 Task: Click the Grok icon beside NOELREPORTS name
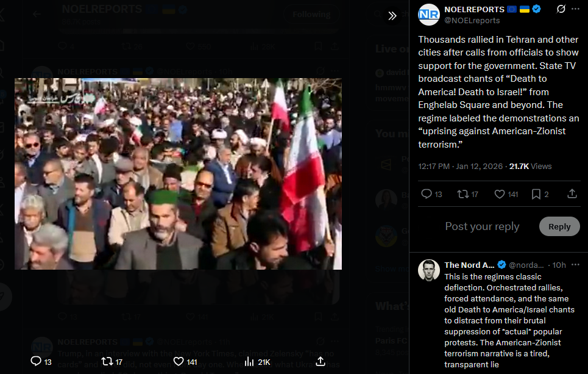point(561,9)
